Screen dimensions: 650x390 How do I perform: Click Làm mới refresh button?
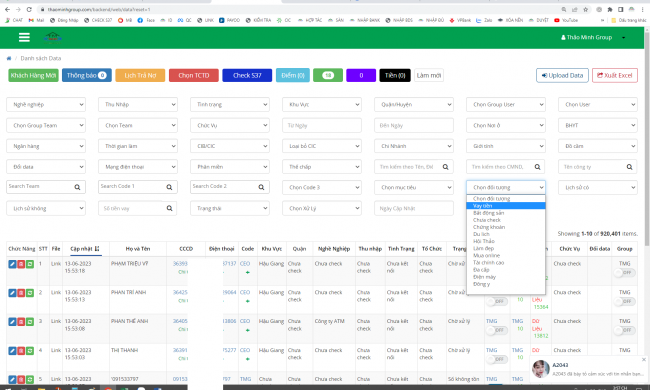coord(429,75)
